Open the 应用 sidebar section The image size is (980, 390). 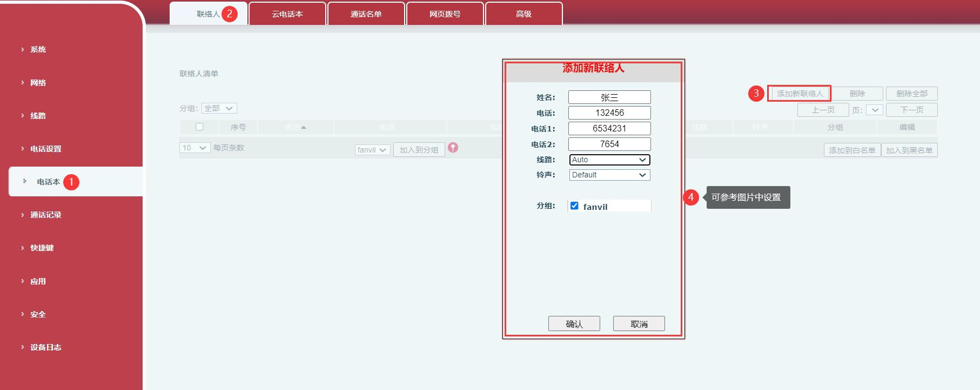pyautogui.click(x=38, y=281)
